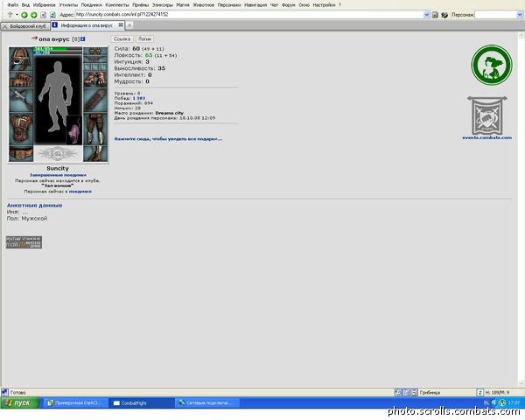Click the chest armor equipment slot
525x420 pixels.
click(21, 129)
